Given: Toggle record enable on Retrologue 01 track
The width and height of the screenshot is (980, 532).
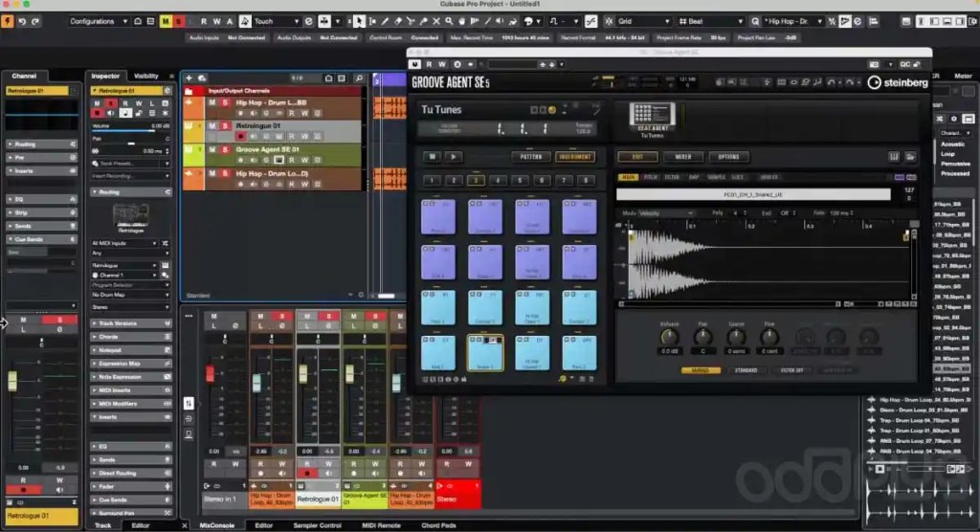Looking at the screenshot, I should pyautogui.click(x=240, y=136).
